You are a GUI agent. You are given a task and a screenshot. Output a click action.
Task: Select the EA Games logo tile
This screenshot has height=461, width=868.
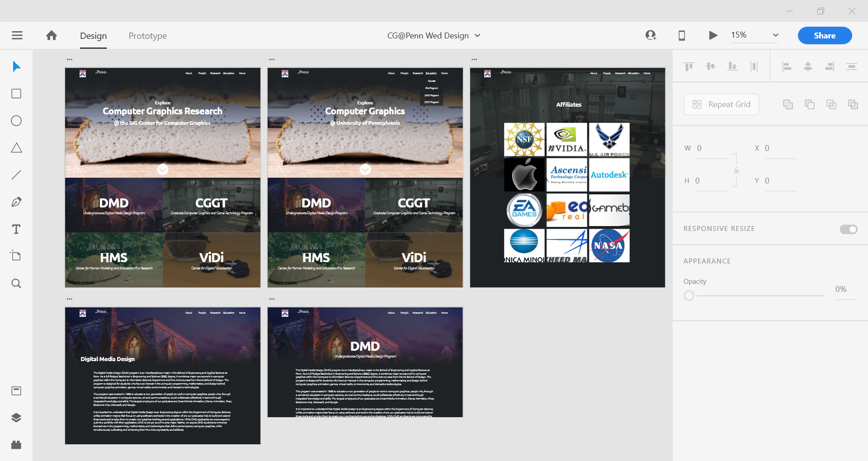click(x=524, y=210)
